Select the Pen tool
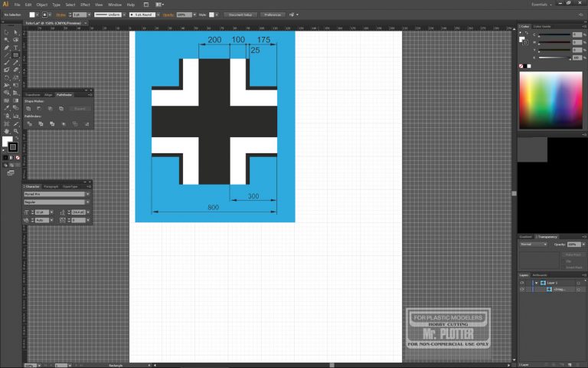The width and height of the screenshot is (588, 368). 6,48
